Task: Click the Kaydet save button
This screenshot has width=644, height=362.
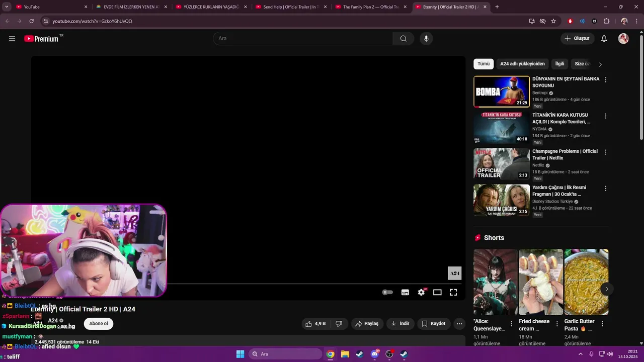Action: coord(433,324)
